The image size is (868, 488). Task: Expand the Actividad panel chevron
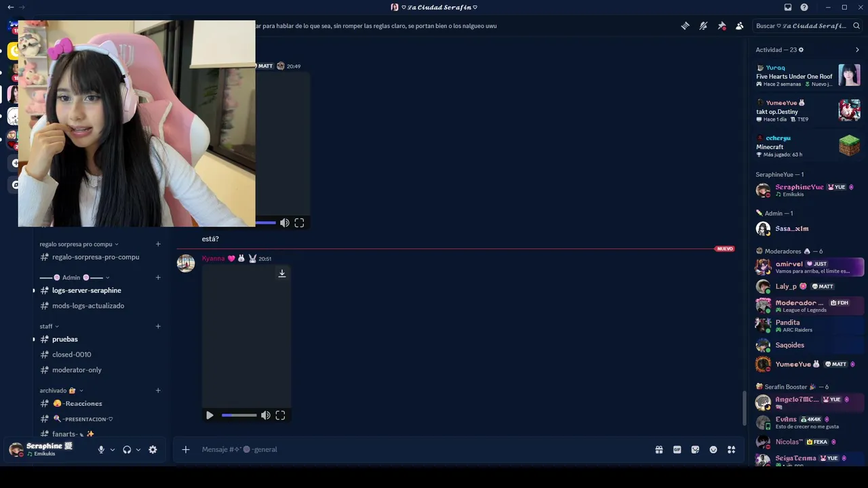[857, 49]
